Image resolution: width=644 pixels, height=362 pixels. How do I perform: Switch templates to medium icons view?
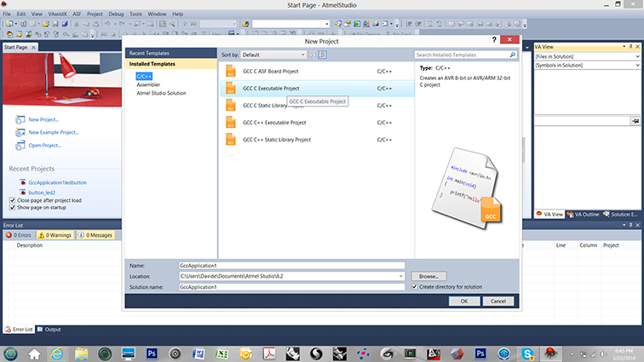click(x=322, y=55)
